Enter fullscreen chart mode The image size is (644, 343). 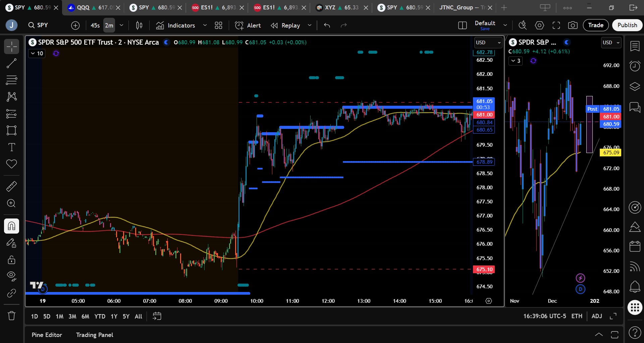click(556, 25)
